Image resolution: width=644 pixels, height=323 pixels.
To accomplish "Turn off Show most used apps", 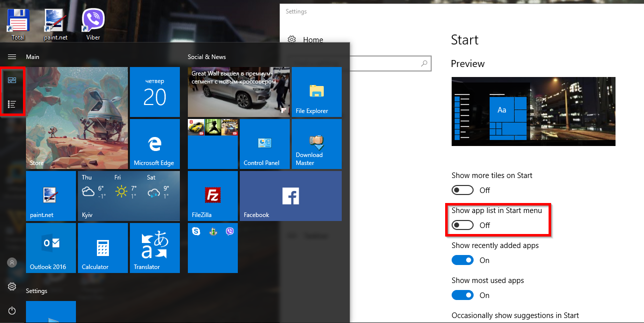I will (x=462, y=295).
